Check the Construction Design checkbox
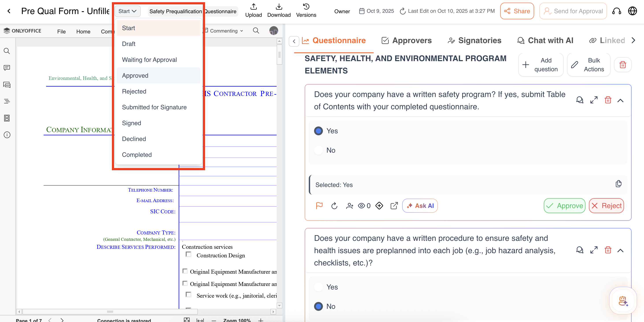This screenshot has height=322, width=644. 189,255
